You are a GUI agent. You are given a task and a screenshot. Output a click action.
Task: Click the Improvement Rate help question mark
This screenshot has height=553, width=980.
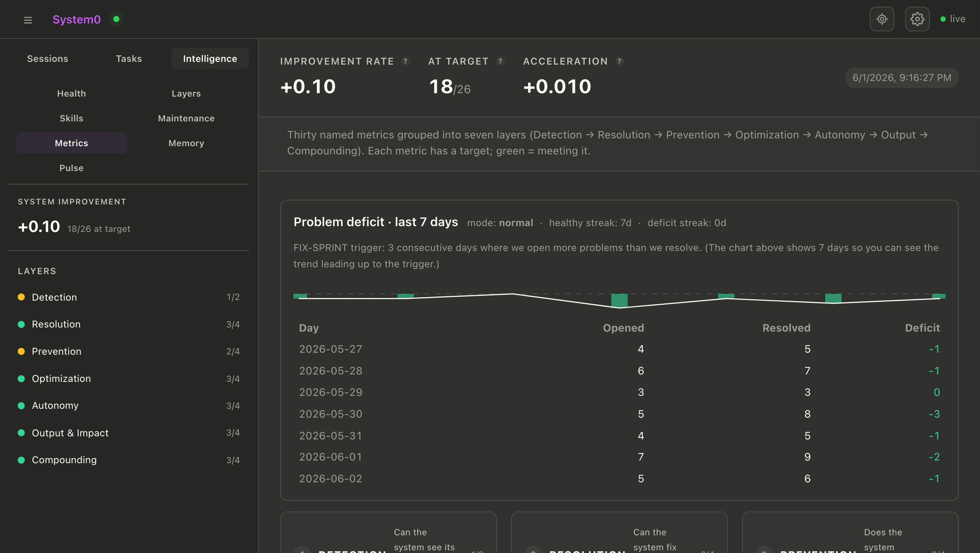tap(406, 61)
